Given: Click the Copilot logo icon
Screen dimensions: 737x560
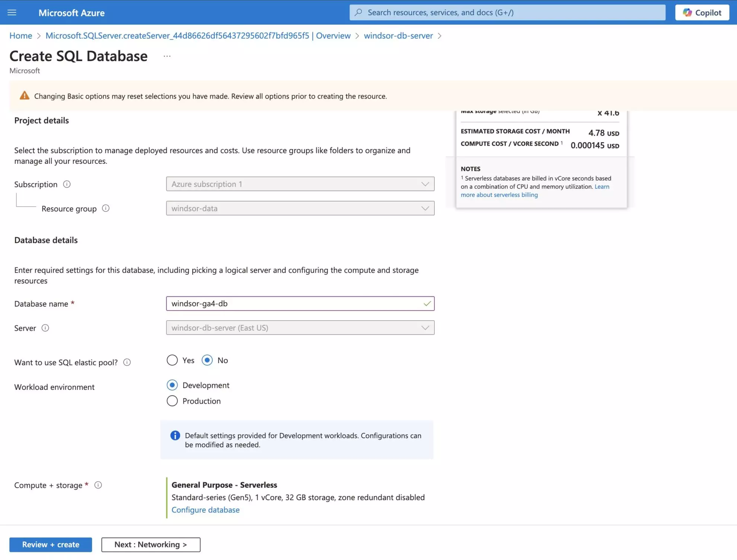Looking at the screenshot, I should point(687,13).
